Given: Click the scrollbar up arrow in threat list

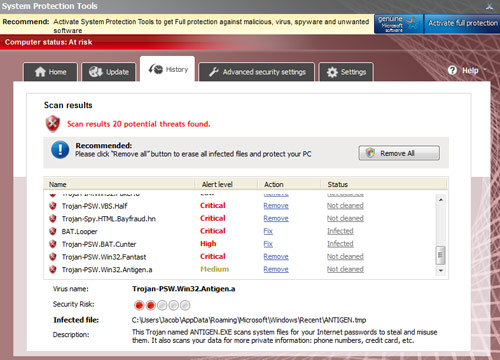Looking at the screenshot, I should [441, 200].
